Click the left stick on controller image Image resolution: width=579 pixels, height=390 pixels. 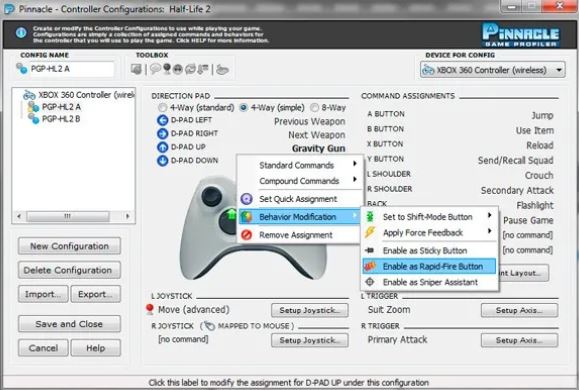pos(211,196)
